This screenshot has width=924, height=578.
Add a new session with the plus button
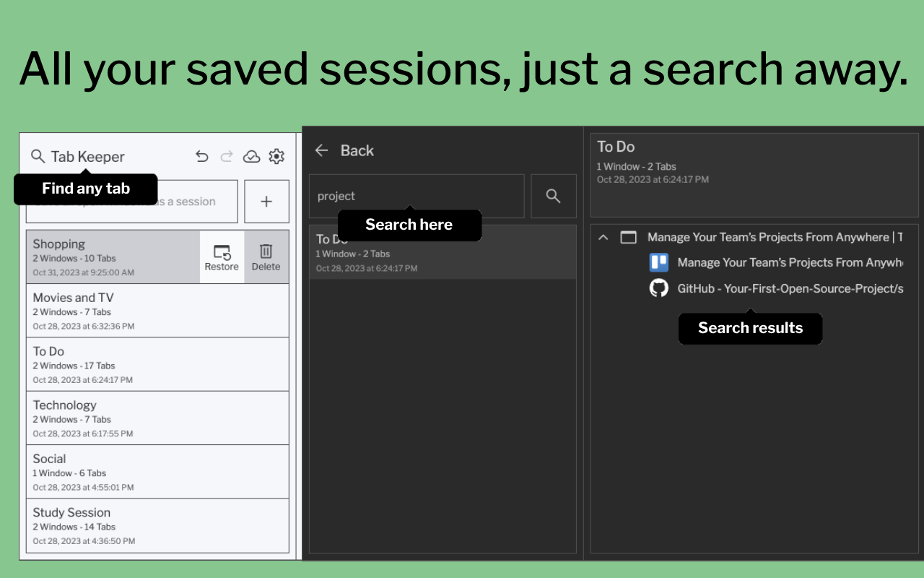click(x=266, y=201)
